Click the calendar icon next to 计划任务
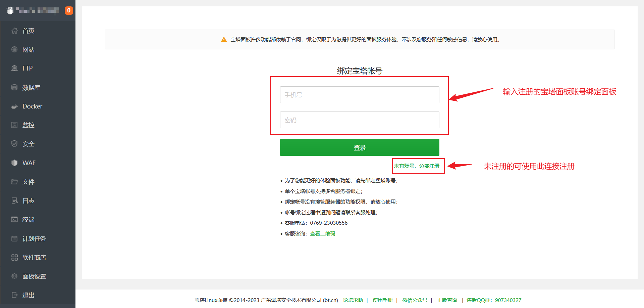This screenshot has width=644, height=308. tap(14, 238)
